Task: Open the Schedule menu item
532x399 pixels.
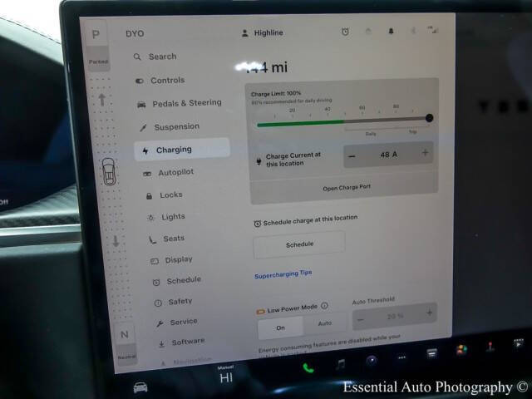Action: click(x=176, y=281)
